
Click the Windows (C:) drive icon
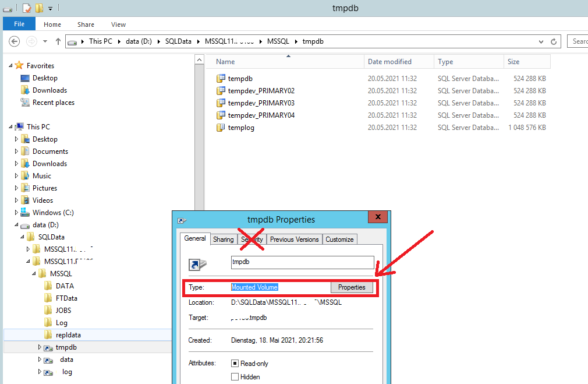[25, 213]
